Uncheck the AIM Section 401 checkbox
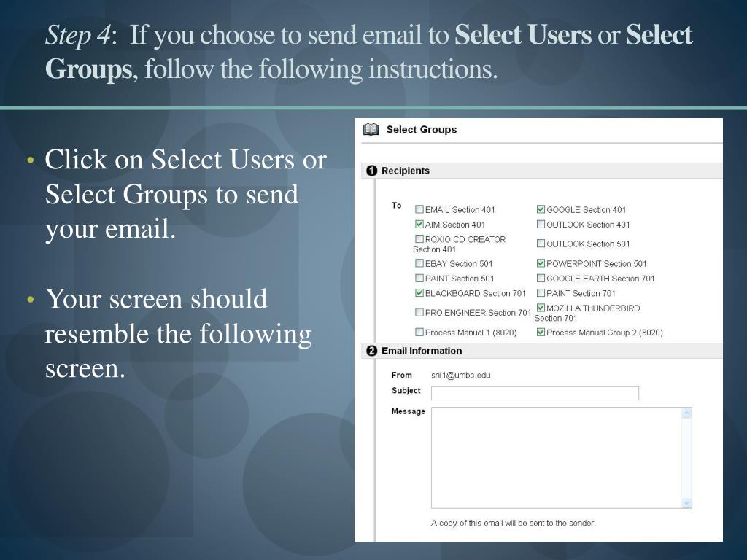747x560 pixels. pos(419,224)
